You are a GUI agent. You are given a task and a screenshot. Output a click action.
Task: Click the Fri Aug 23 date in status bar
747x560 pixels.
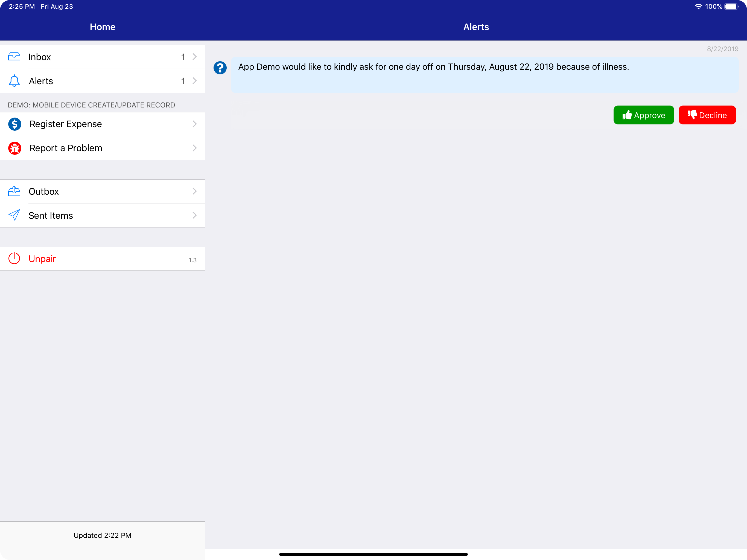[x=57, y=6]
